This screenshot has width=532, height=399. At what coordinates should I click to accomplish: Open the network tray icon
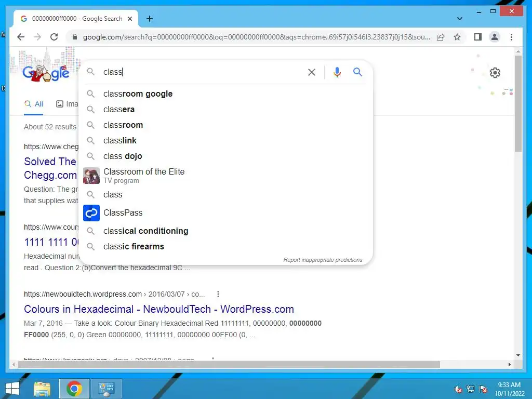(x=471, y=389)
